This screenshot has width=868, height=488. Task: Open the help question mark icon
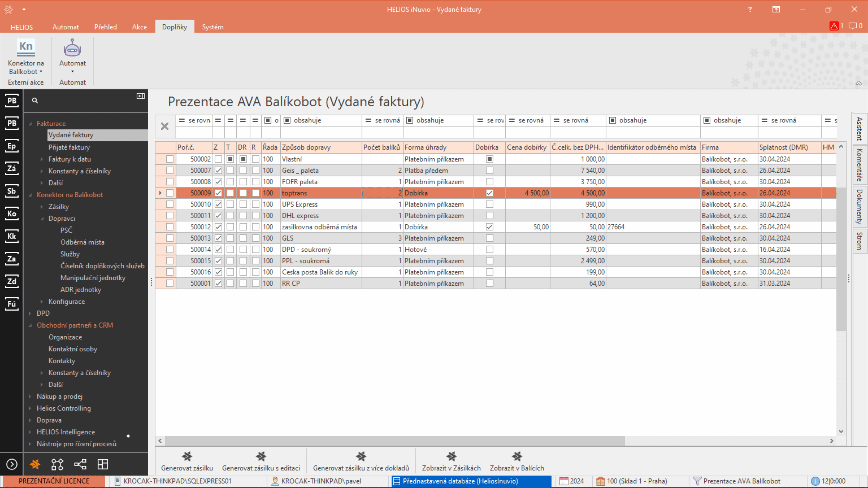[750, 9]
